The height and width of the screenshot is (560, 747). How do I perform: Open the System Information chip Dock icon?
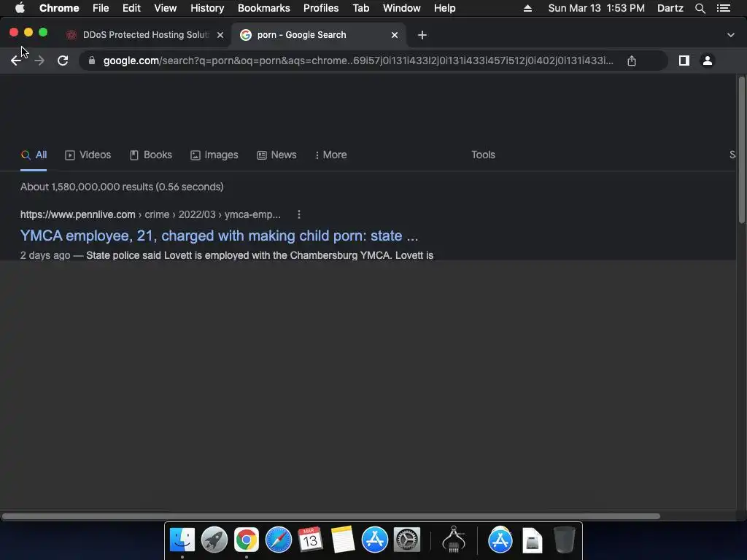[x=454, y=539]
